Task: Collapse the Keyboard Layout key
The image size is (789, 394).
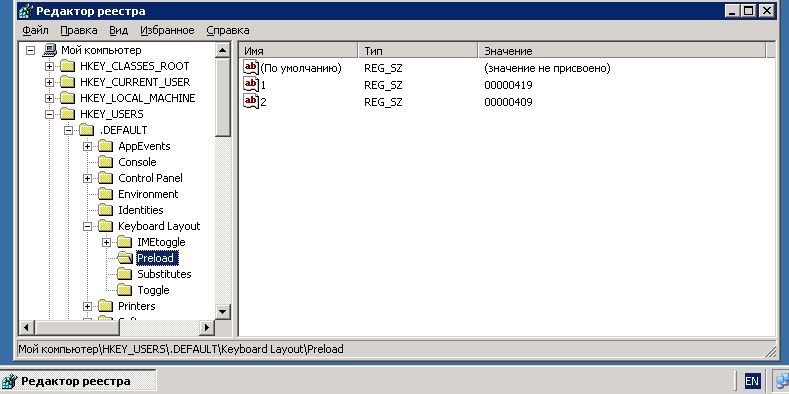Action: point(88,226)
